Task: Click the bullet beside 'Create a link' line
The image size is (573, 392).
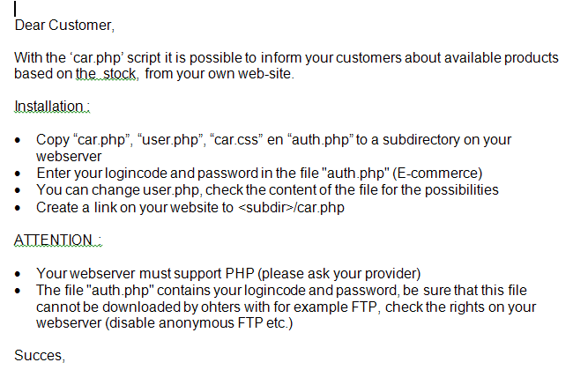Action: [19, 209]
